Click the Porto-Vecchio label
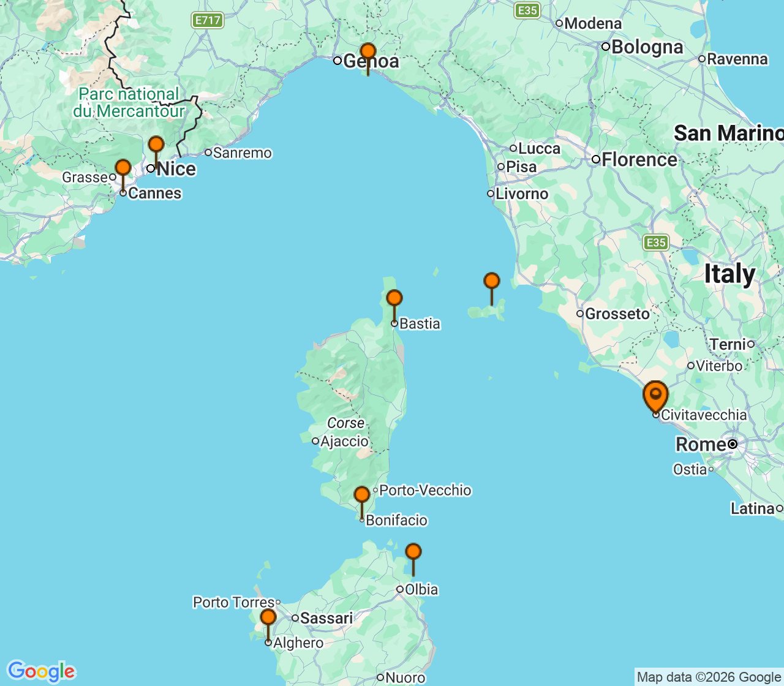The height and width of the screenshot is (686, 784). (426, 491)
